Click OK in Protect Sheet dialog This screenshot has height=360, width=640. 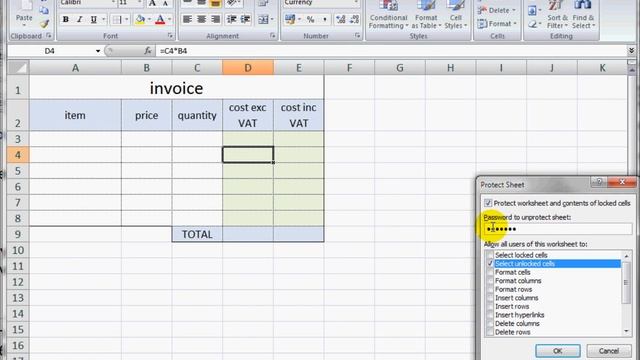coord(558,351)
